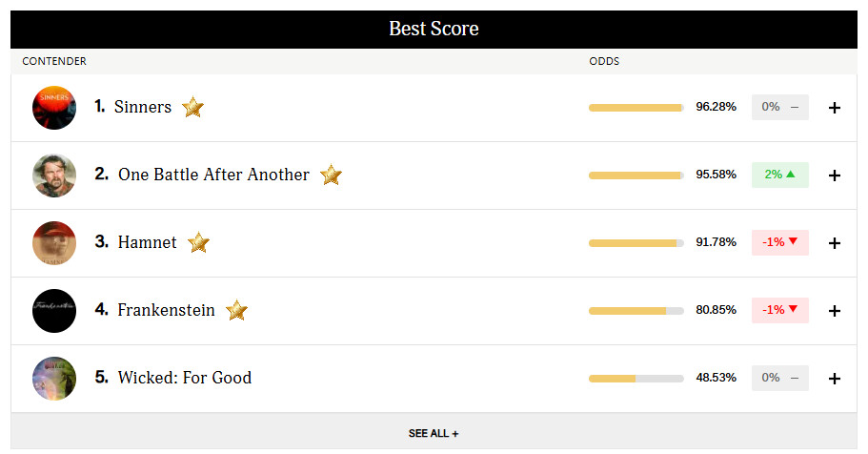Open the Sinners poster thumbnail
The width and height of the screenshot is (868, 454).
pyautogui.click(x=54, y=108)
